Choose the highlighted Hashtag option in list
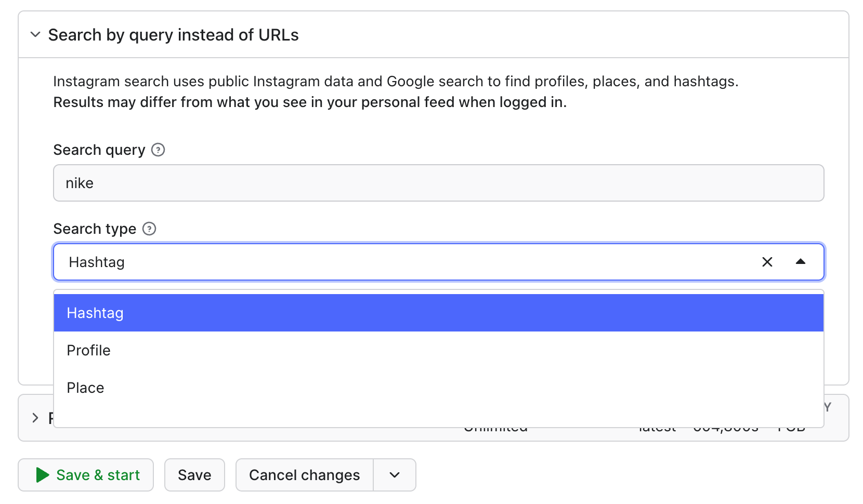 [438, 313]
